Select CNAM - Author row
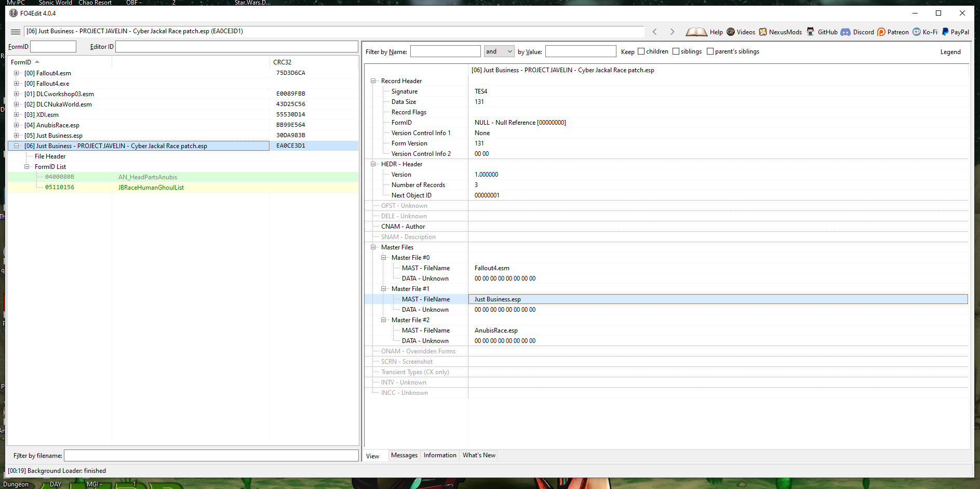Screen dimensions: 980x489 [x=666, y=227]
